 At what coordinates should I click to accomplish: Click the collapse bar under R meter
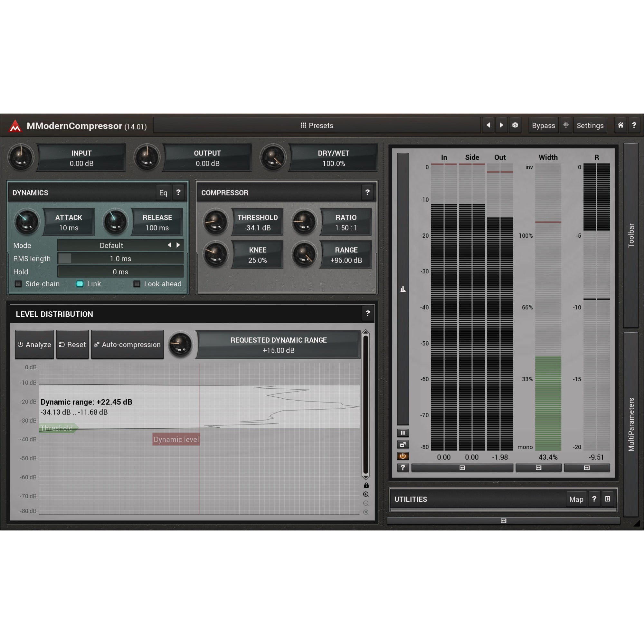(x=587, y=468)
